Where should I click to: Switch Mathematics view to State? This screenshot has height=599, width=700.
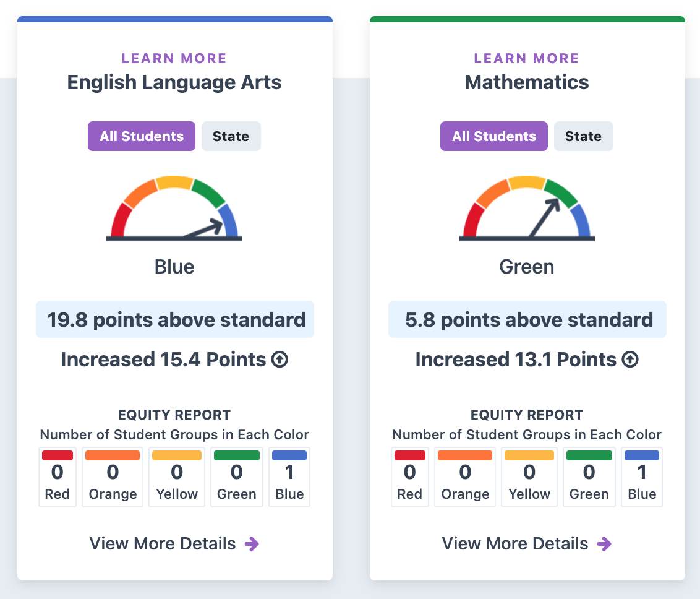(583, 136)
